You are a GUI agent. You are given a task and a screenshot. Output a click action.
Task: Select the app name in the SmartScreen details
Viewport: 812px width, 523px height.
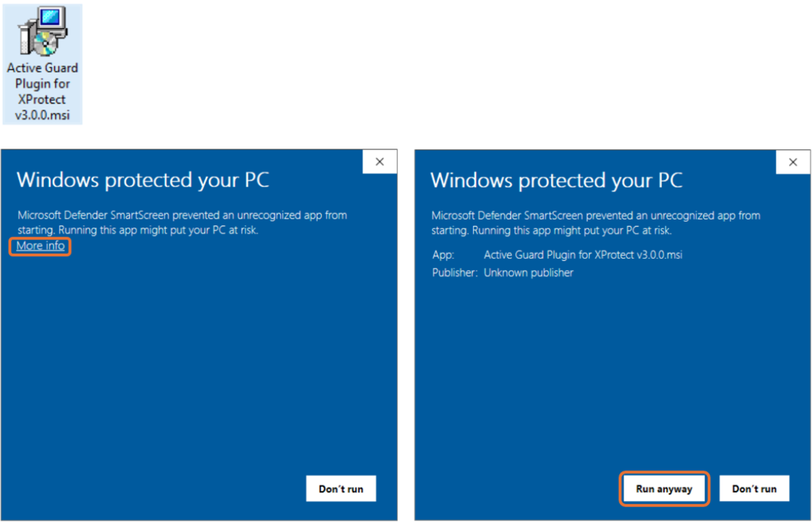click(x=583, y=254)
